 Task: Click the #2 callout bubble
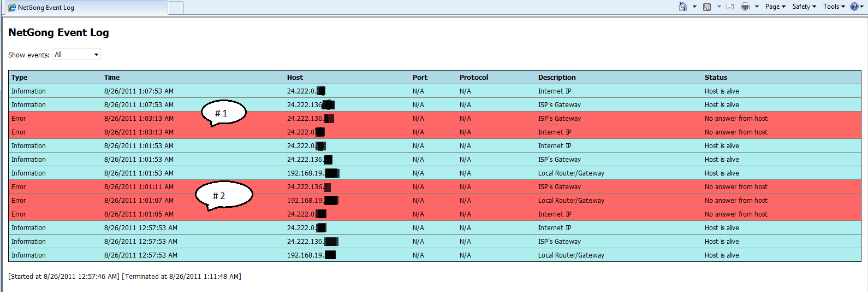pyautogui.click(x=223, y=195)
